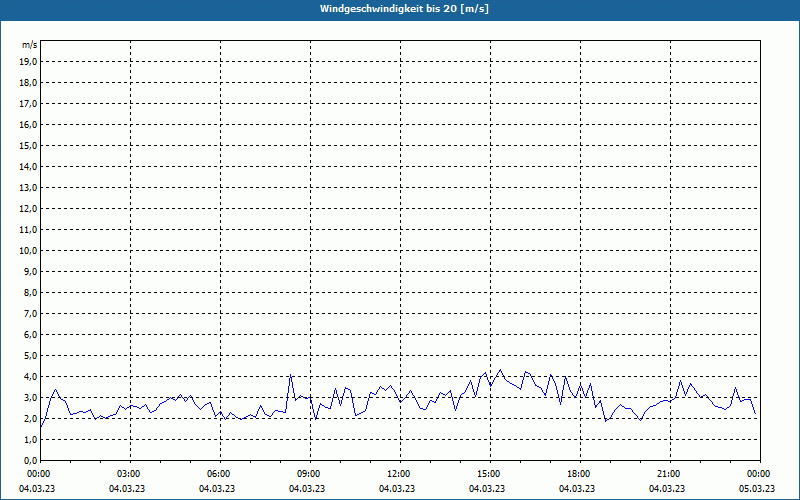Click the 09:00 time axis label
Screen dimensions: 800x500
tap(309, 474)
